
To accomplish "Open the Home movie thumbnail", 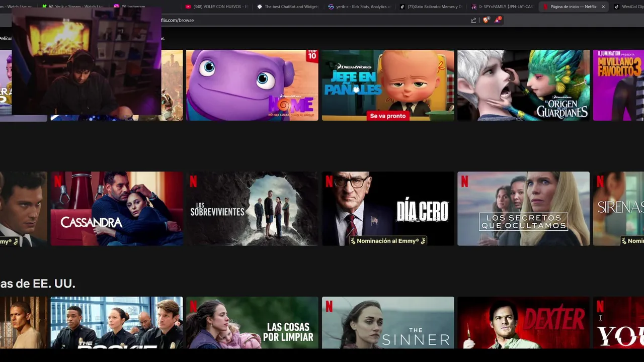I will pos(252,85).
